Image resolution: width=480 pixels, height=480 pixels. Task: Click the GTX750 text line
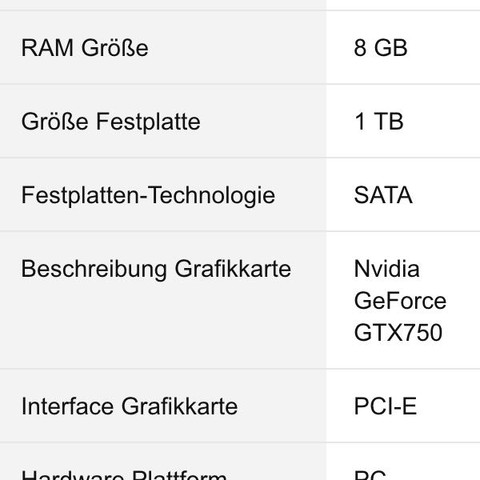tap(398, 332)
